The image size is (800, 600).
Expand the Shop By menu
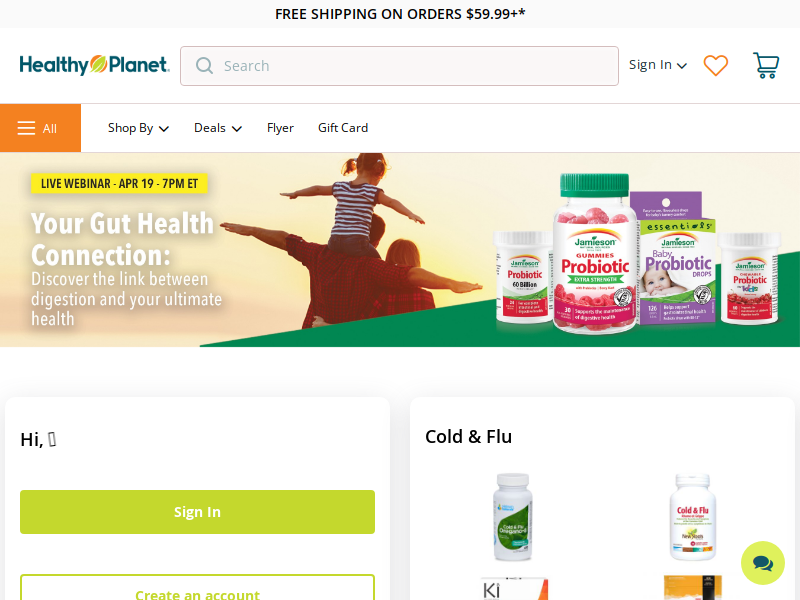pyautogui.click(x=138, y=128)
